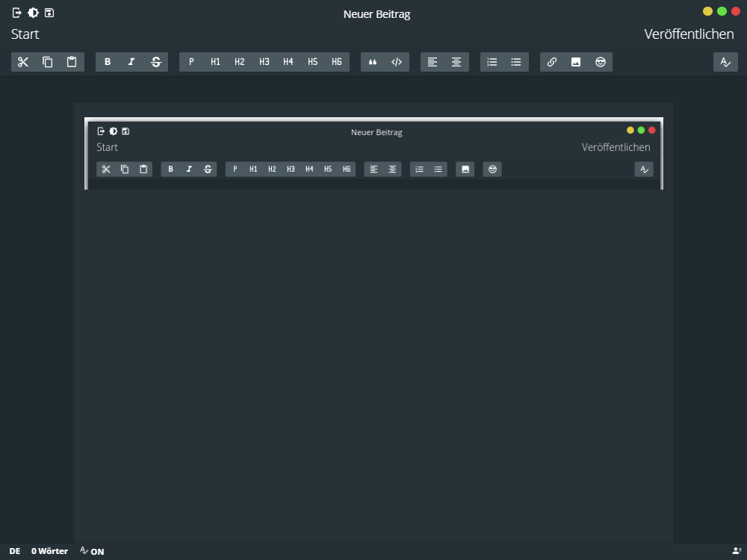Switch light/dark theme with the brightness icon
This screenshot has width=747, height=560.
coord(33,13)
